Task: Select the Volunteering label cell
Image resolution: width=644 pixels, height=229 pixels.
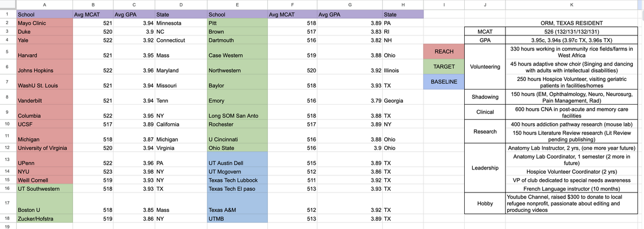Action: [x=485, y=67]
